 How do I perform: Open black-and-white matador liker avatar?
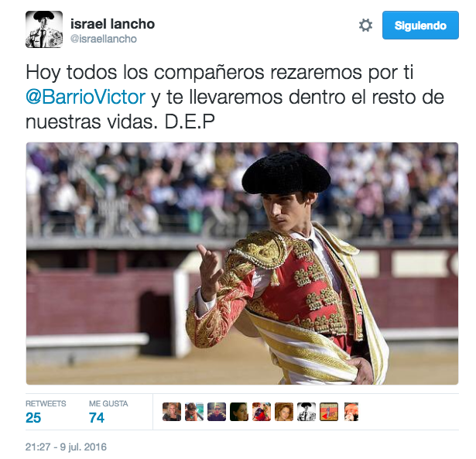[x=306, y=412]
